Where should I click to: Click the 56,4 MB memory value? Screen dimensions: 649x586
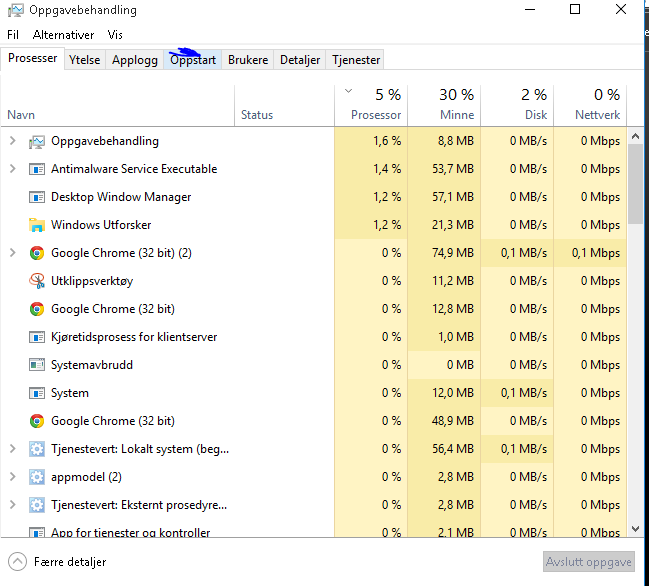pos(453,449)
